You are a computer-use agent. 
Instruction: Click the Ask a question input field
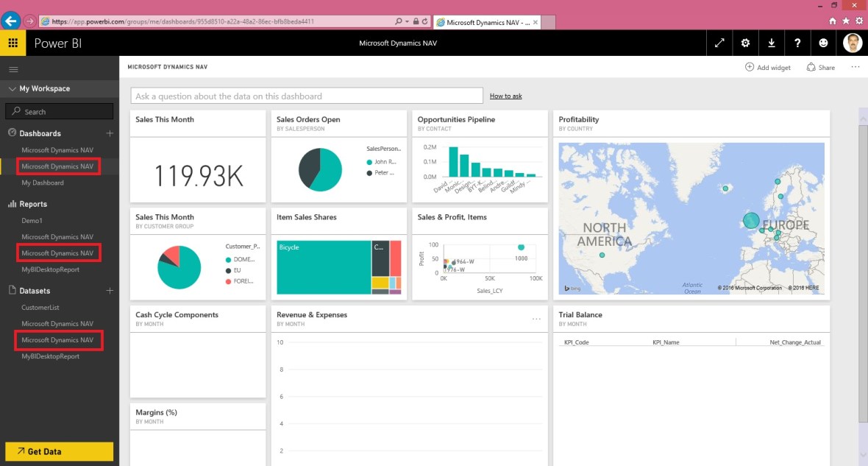pos(305,95)
